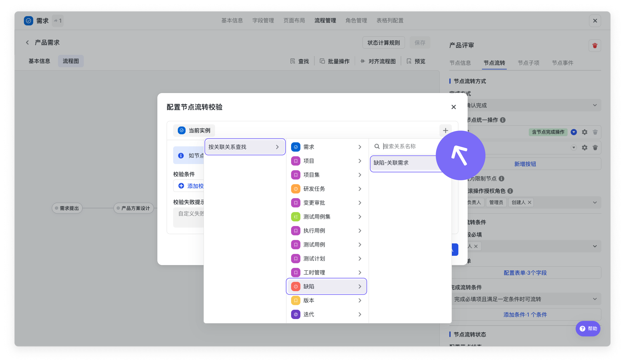625x364 pixels.
Task: Click the 新增按钮 link
Action: pos(525,164)
